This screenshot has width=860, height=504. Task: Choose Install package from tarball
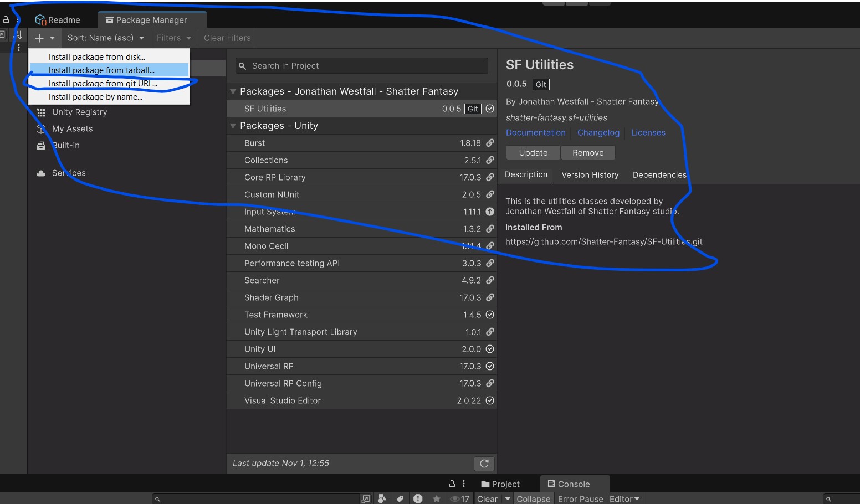point(109,70)
